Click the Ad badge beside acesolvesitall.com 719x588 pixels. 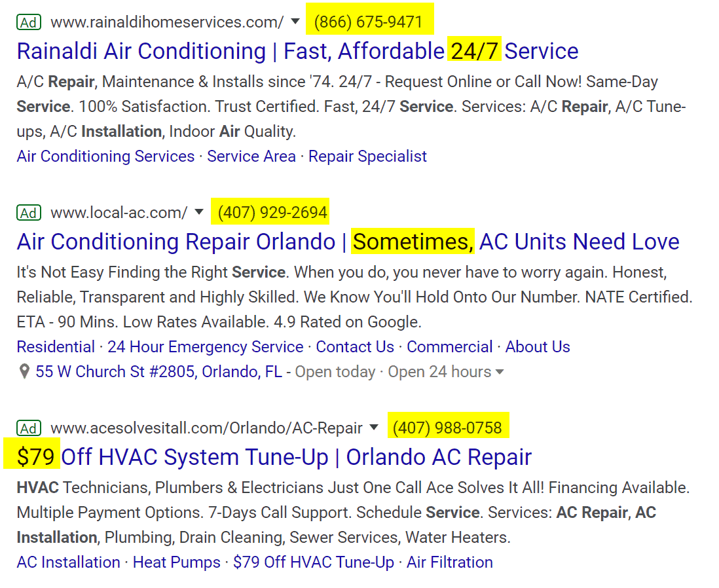point(29,428)
